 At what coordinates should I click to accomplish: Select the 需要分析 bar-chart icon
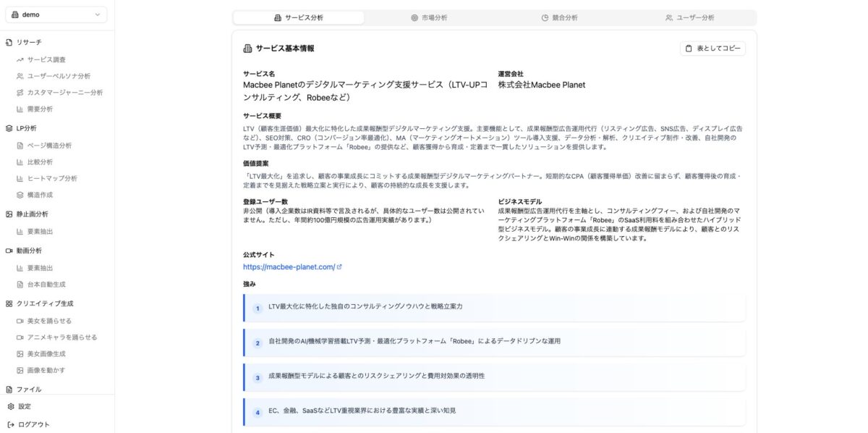20,108
